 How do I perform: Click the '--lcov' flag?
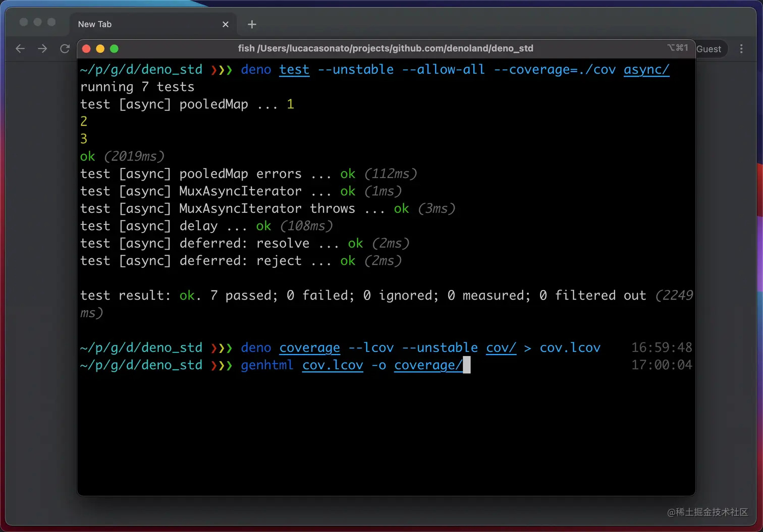click(x=371, y=348)
